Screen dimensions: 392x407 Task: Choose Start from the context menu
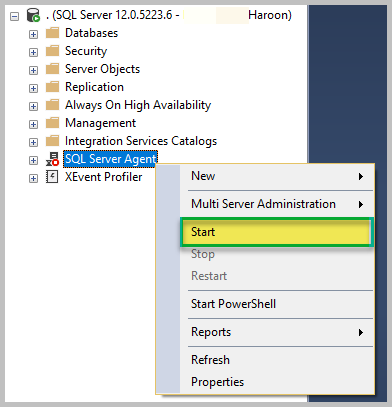277,232
